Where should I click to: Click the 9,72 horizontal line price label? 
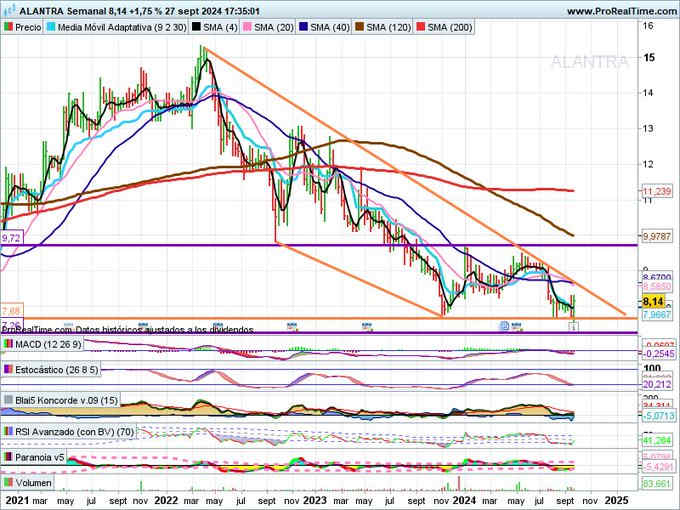(11, 238)
